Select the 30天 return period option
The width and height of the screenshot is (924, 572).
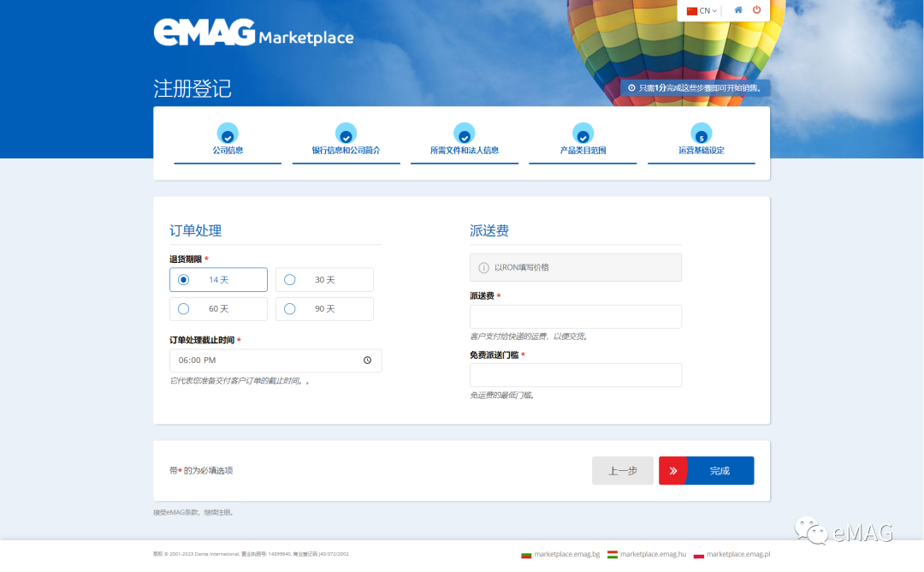pyautogui.click(x=289, y=279)
